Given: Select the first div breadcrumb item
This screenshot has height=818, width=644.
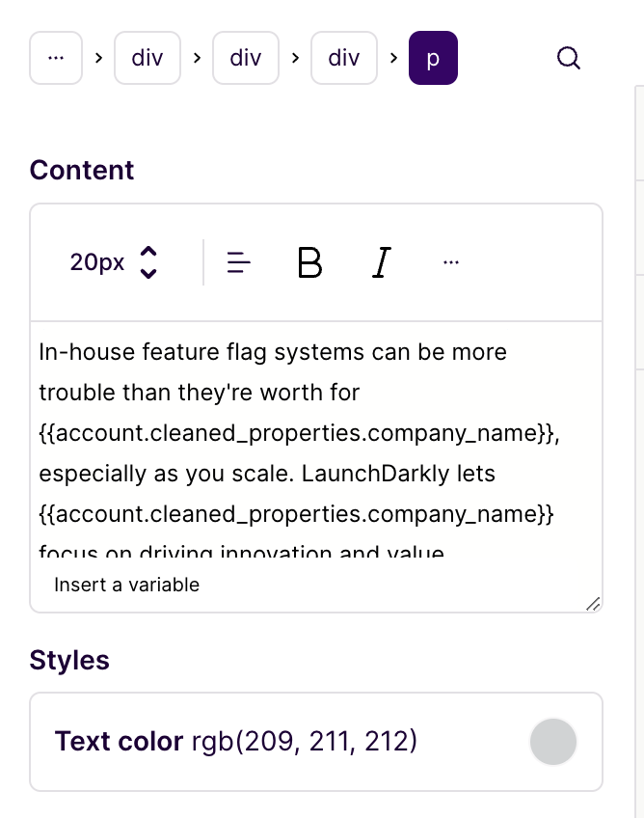Looking at the screenshot, I should click(147, 58).
